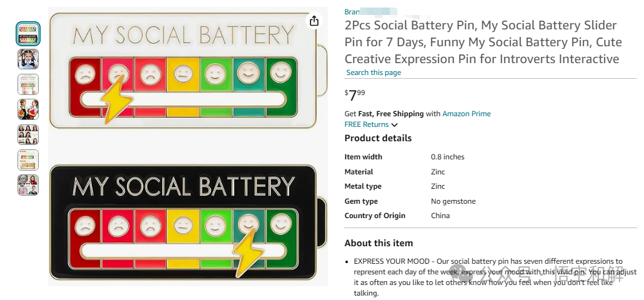Expand the FREE Returns chevron
The height and width of the screenshot is (300, 644).
coord(394,125)
